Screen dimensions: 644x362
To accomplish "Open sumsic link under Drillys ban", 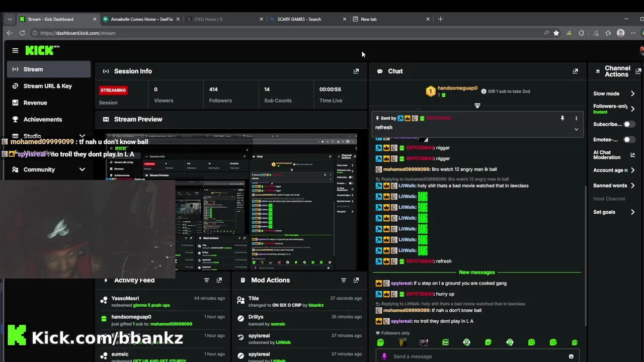I will point(278,324).
